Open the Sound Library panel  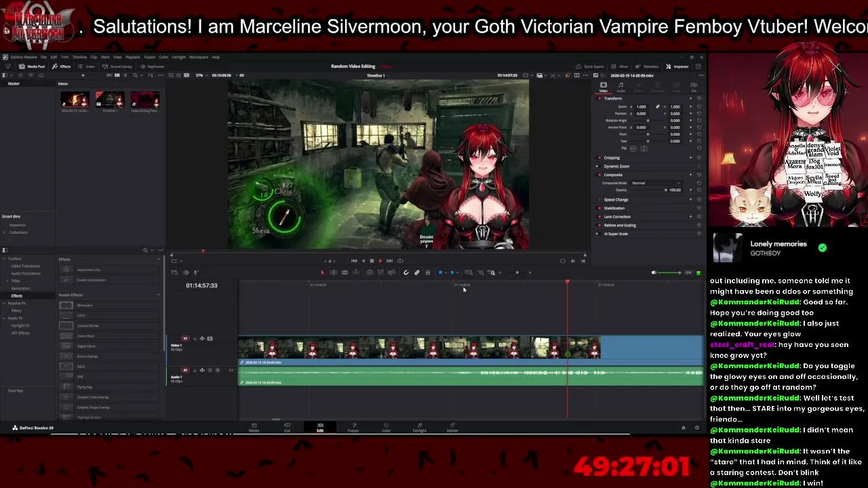pyautogui.click(x=117, y=66)
